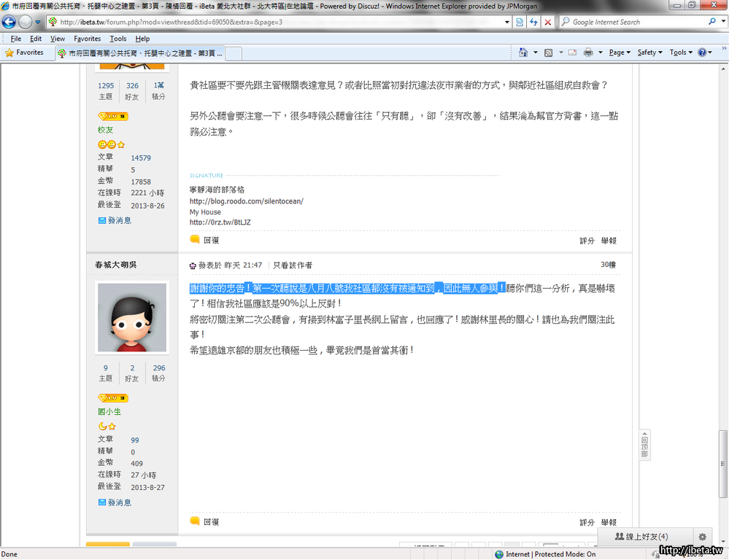Open the address bar history dropdown
This screenshot has width=729, height=560.
(x=507, y=22)
